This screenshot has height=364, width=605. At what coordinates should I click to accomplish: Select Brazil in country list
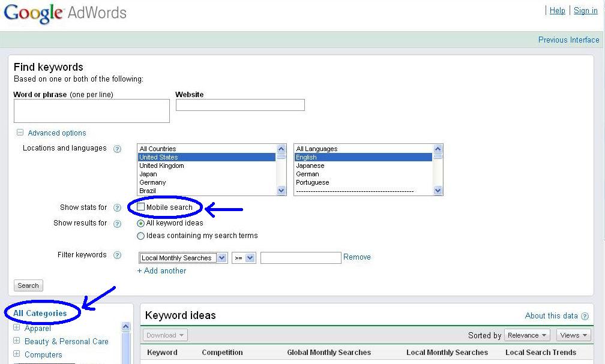click(x=207, y=191)
